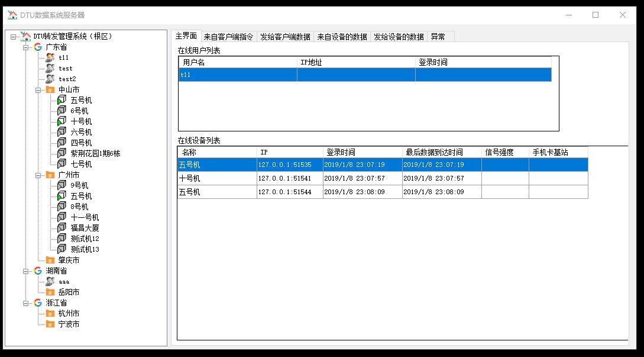Click the device icon beside 福昌大厦

coord(62,228)
